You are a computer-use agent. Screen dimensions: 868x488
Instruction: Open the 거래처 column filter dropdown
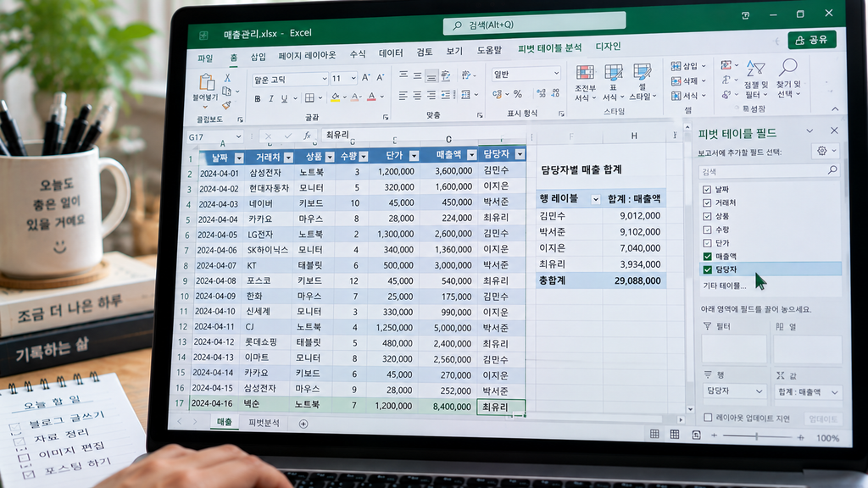coord(288,158)
